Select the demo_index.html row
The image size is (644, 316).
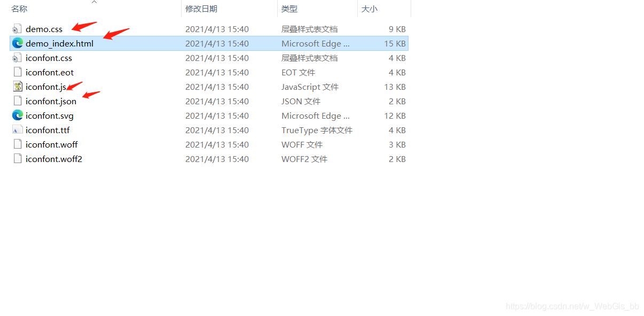(59, 43)
